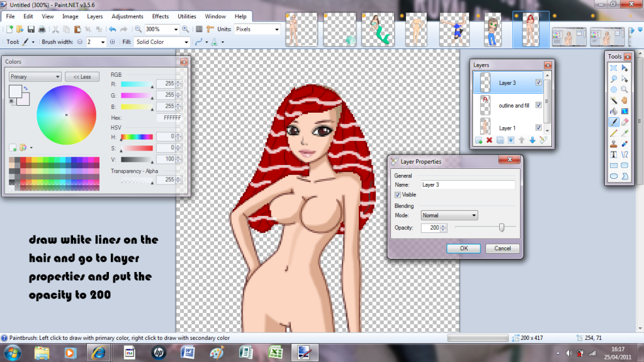Select the Rectangle Select tool
Viewport: 644px width, 362px height.
click(x=614, y=68)
